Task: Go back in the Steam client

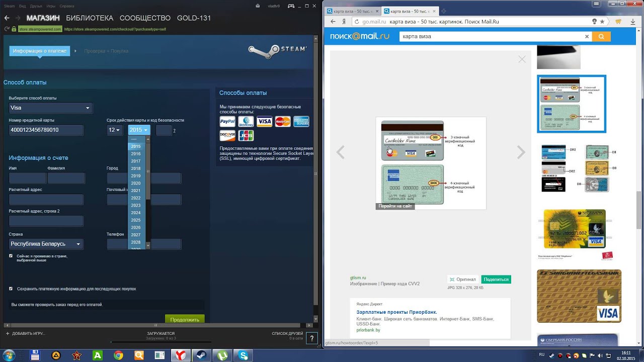Action: click(x=7, y=18)
